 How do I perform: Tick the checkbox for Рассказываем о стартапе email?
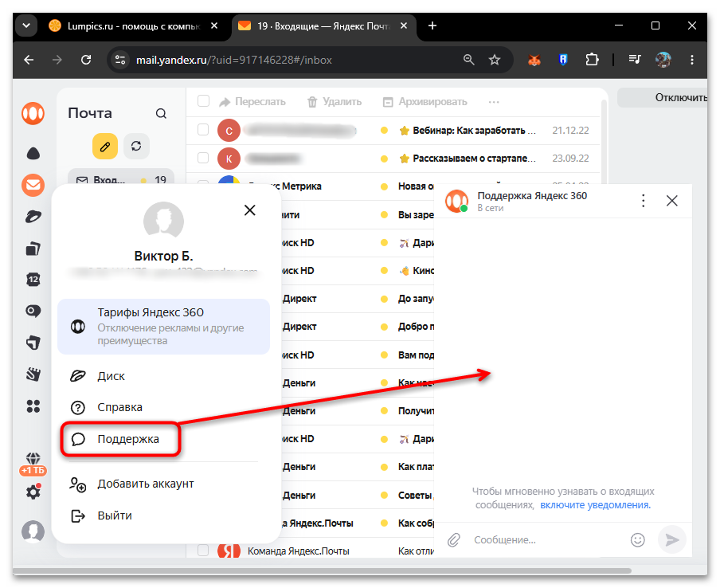click(203, 158)
